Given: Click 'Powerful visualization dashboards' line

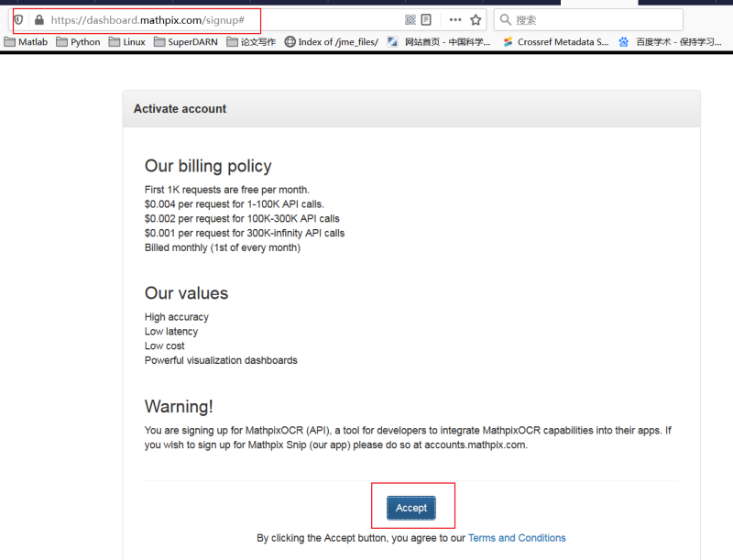Looking at the screenshot, I should click(x=221, y=360).
